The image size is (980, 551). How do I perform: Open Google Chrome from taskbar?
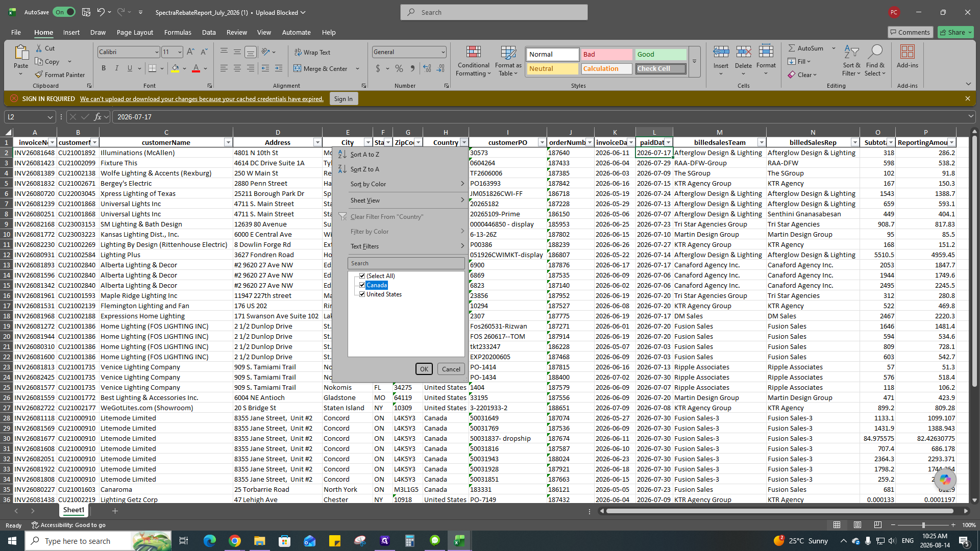point(235,541)
